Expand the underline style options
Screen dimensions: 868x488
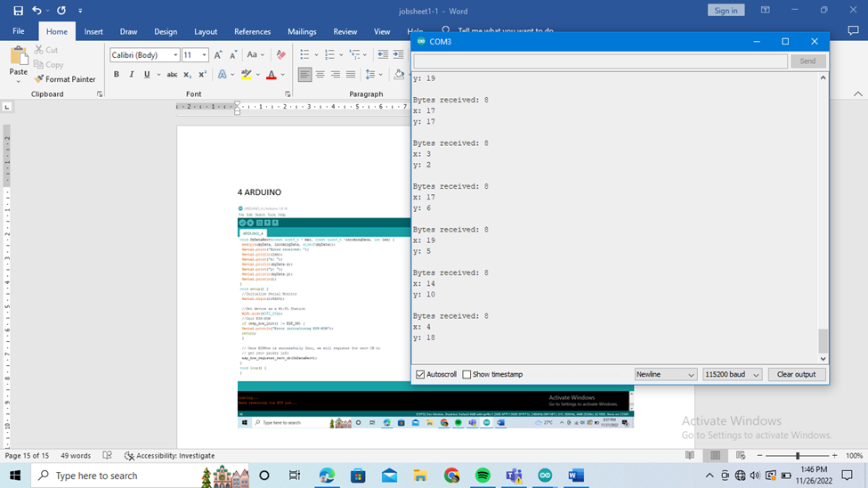coord(158,74)
